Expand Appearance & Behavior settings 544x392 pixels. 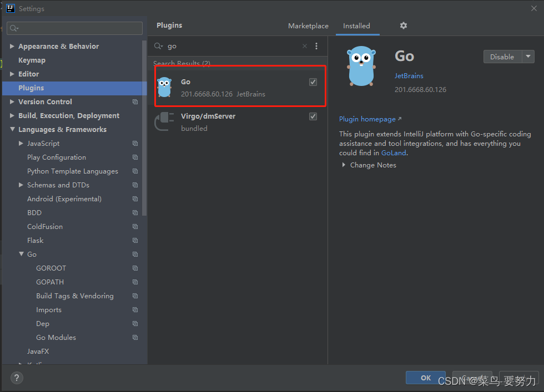coord(12,46)
